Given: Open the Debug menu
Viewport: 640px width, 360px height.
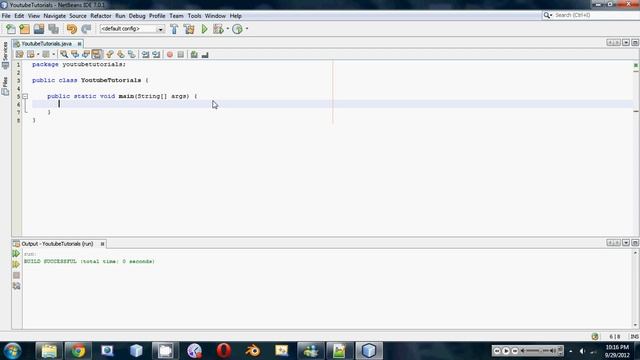Looking at the screenshot, I should point(137,16).
